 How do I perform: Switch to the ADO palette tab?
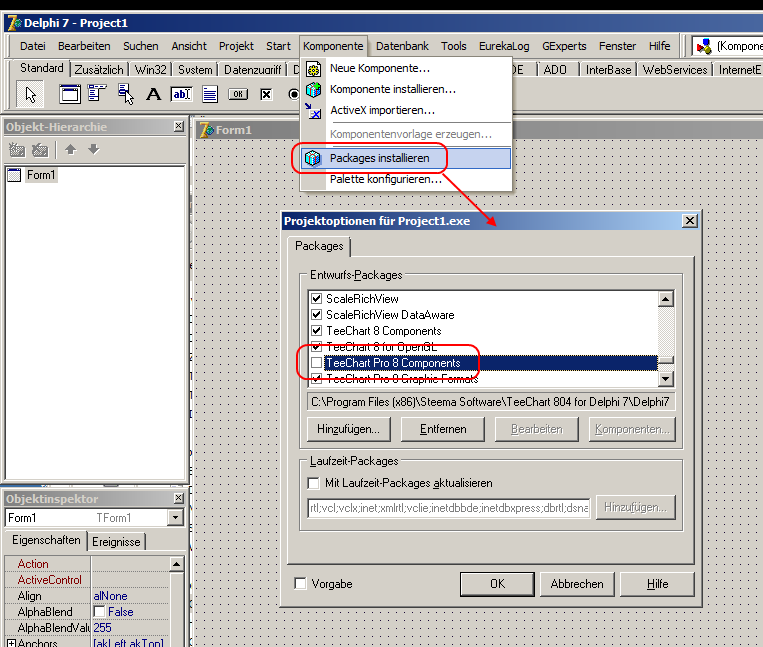[x=555, y=70]
